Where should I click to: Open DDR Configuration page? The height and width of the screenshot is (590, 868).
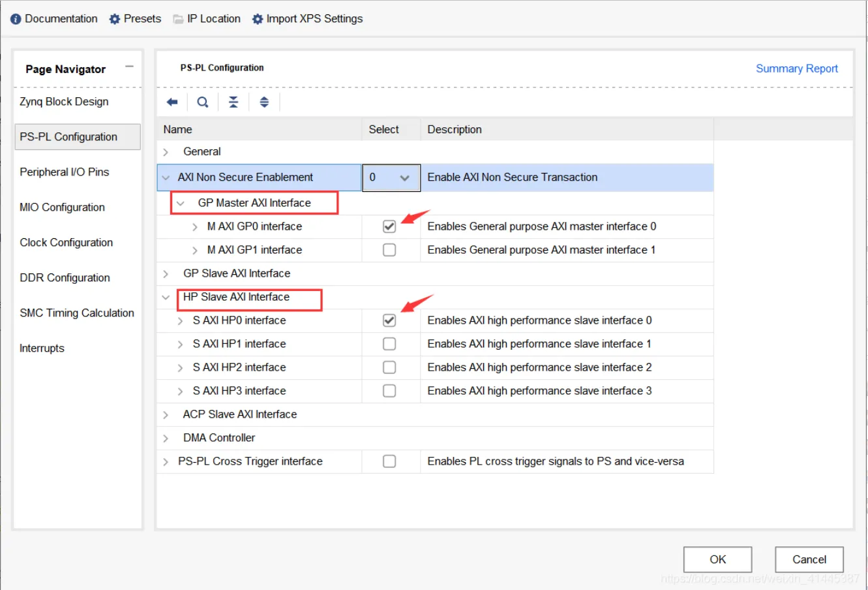65,278
